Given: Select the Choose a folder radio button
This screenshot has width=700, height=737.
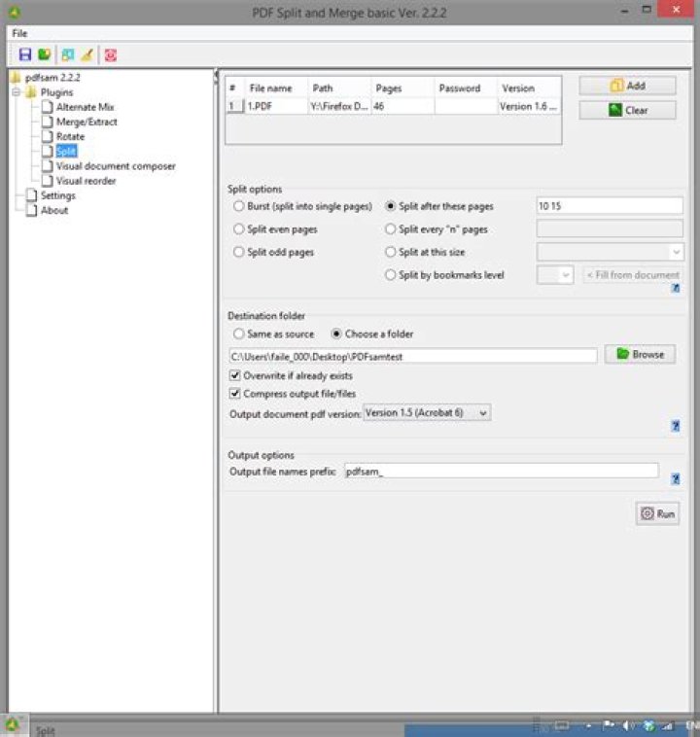Looking at the screenshot, I should pos(336,333).
